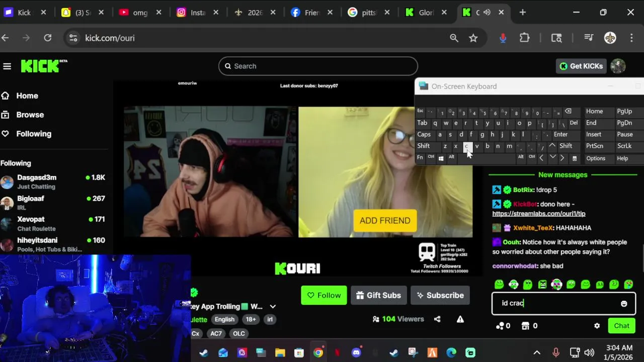Click the 'c' key on On-Screen Keyboard
644x362 pixels.
click(x=466, y=146)
